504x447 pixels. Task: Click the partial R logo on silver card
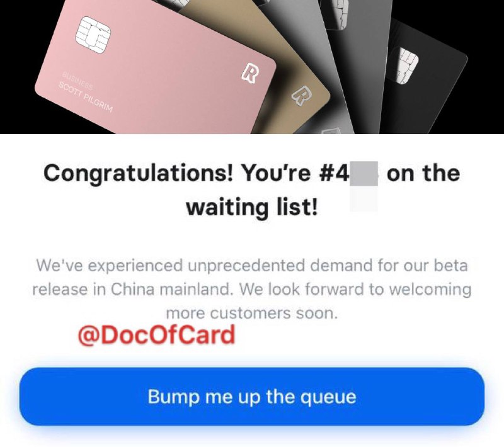point(331,130)
